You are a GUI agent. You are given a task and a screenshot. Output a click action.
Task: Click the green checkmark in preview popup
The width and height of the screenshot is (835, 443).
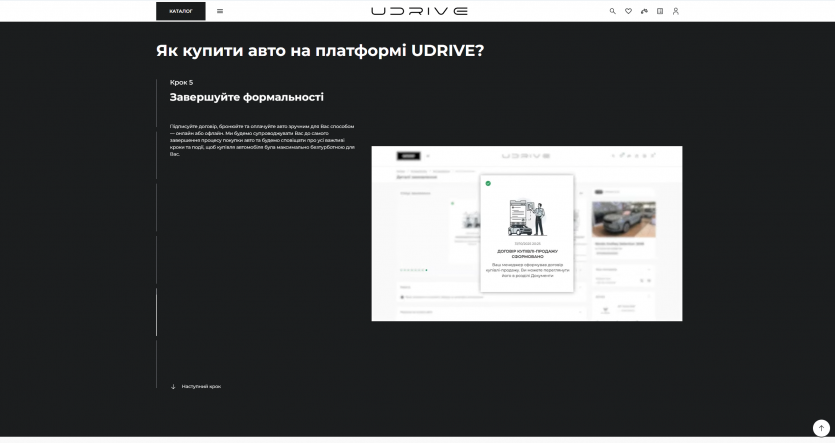pyautogui.click(x=488, y=183)
